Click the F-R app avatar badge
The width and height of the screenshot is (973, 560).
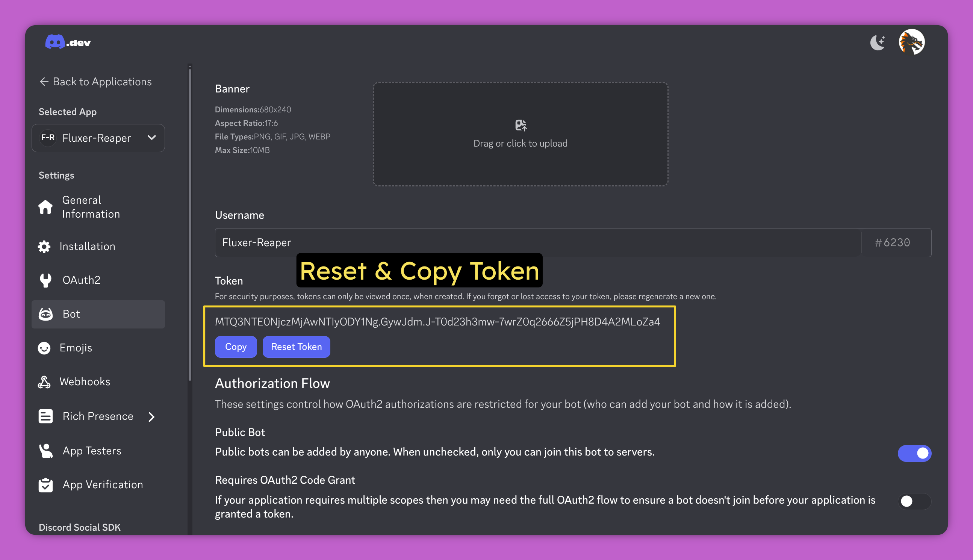point(48,138)
